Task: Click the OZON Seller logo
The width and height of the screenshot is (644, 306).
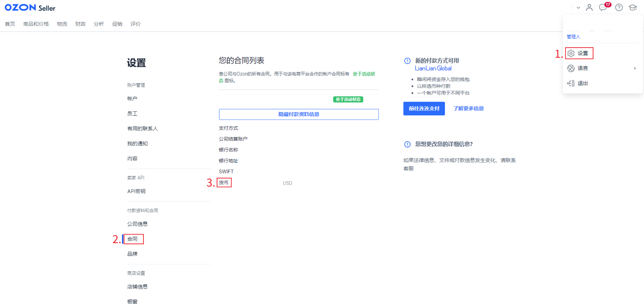Action: coord(30,8)
